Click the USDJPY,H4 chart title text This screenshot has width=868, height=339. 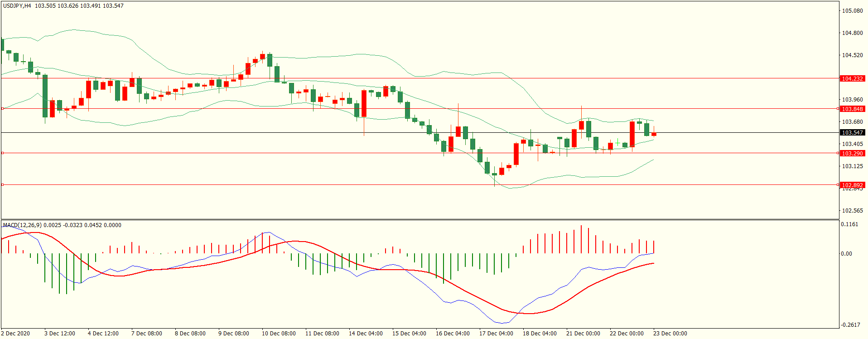pos(17,6)
